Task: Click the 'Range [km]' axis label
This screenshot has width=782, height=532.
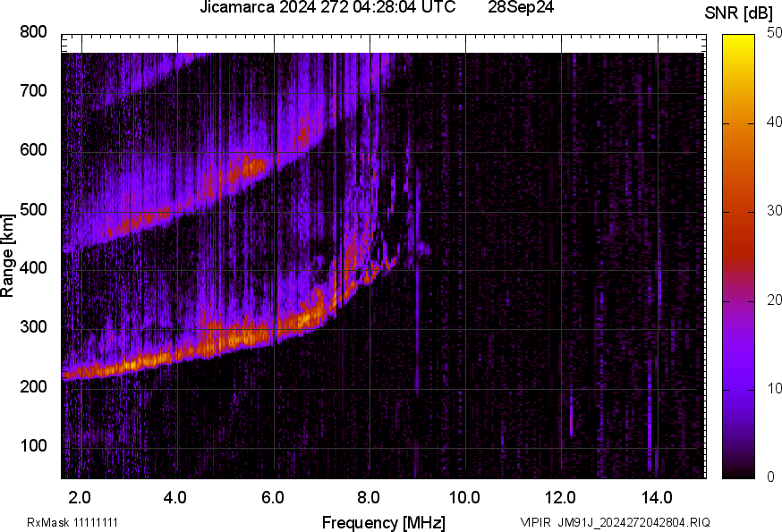Action: [x=7, y=256]
